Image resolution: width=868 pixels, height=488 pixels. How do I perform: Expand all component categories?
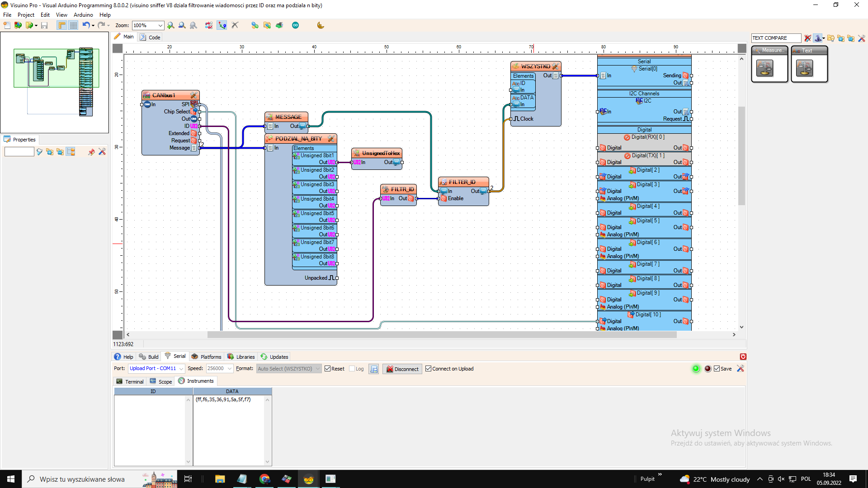[841, 38]
